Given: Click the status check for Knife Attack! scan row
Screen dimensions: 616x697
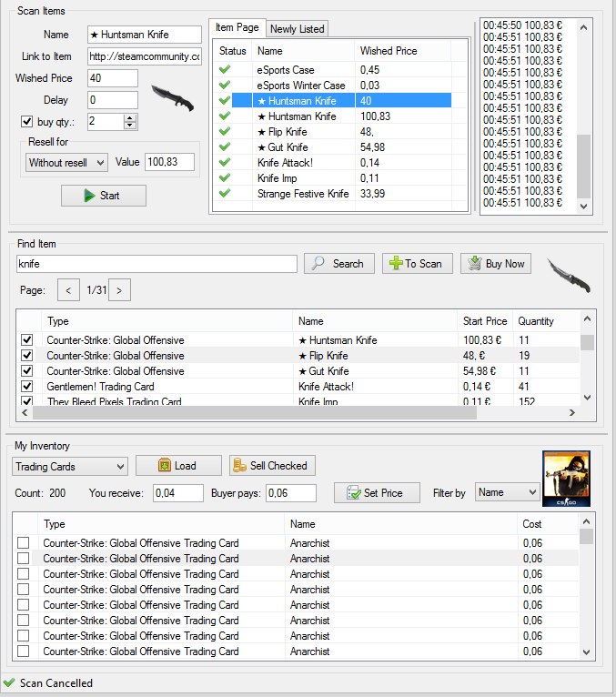Looking at the screenshot, I should tap(225, 162).
